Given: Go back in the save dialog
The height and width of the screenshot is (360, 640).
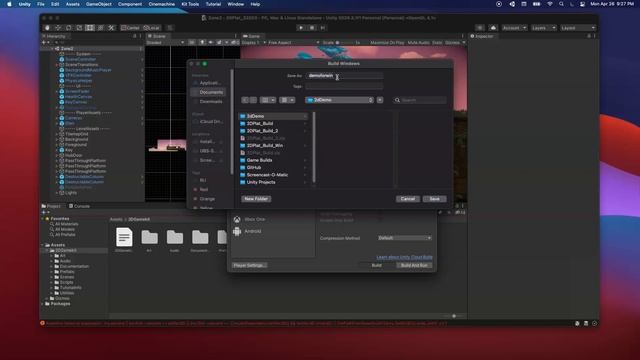Looking at the screenshot, I should [245, 100].
